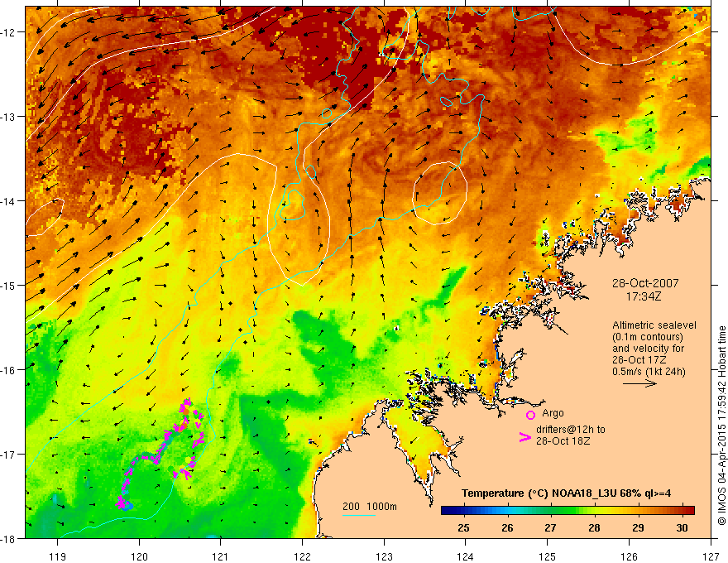The width and height of the screenshot is (728, 563).
Task: Click latitude axis label -13
Action: coord(8,117)
